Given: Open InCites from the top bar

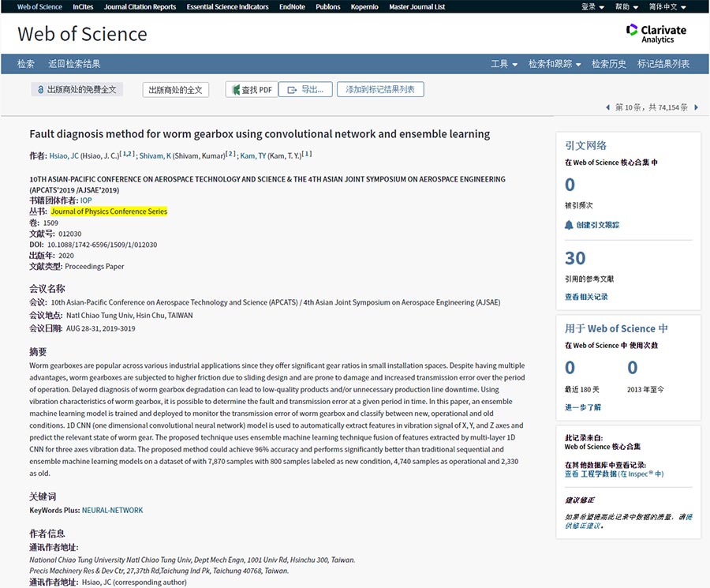Looking at the screenshot, I should tap(83, 7).
